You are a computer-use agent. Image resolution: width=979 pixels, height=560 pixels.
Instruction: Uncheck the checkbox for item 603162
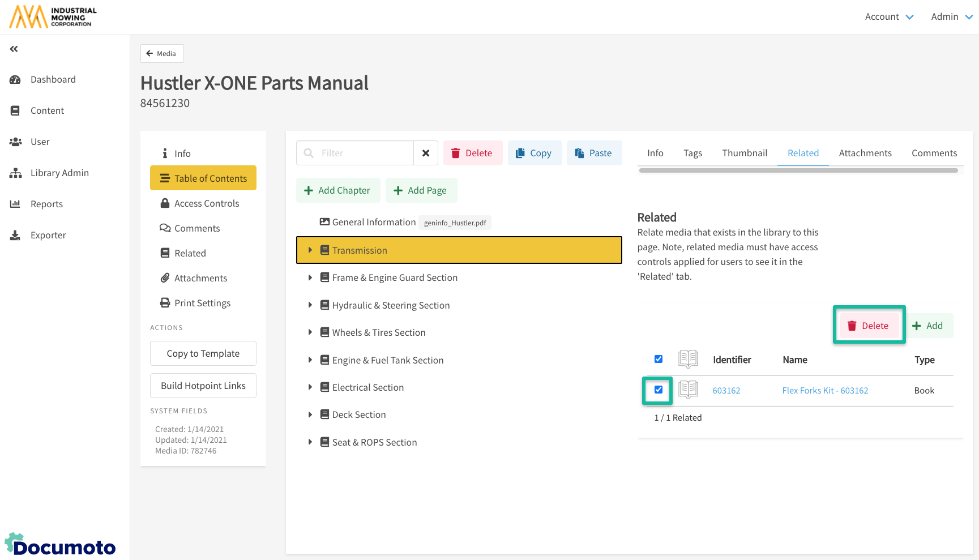(x=659, y=390)
